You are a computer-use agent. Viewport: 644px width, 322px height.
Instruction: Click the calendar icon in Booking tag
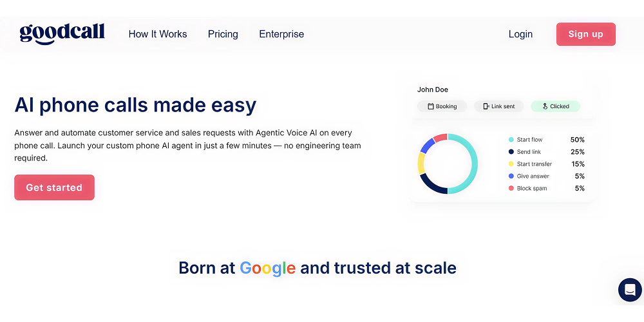click(x=430, y=106)
